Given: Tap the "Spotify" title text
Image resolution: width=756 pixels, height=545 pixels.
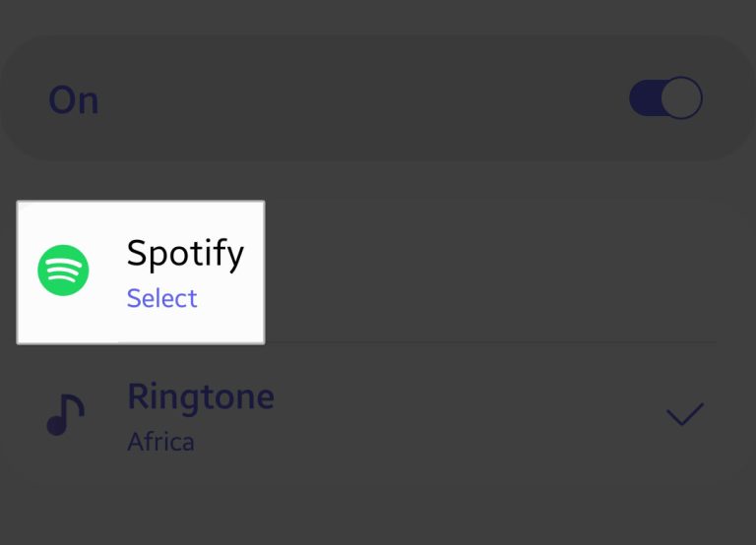Looking at the screenshot, I should point(186,254).
